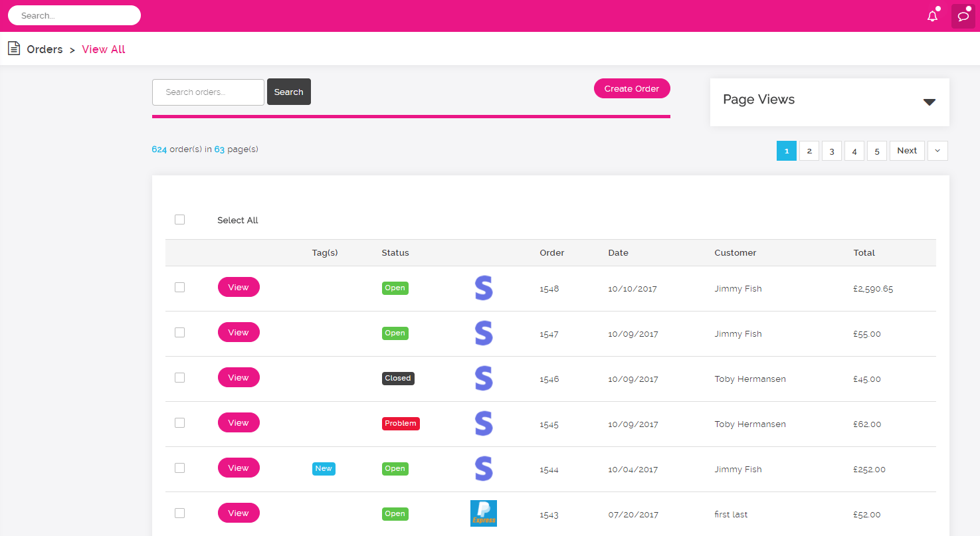Screen dimensions: 980x536
Task: Go to page 2 of orders
Action: tap(809, 151)
